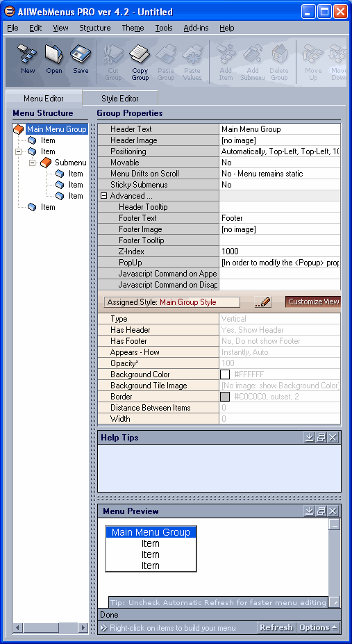Open the Structure menu

coord(94,28)
